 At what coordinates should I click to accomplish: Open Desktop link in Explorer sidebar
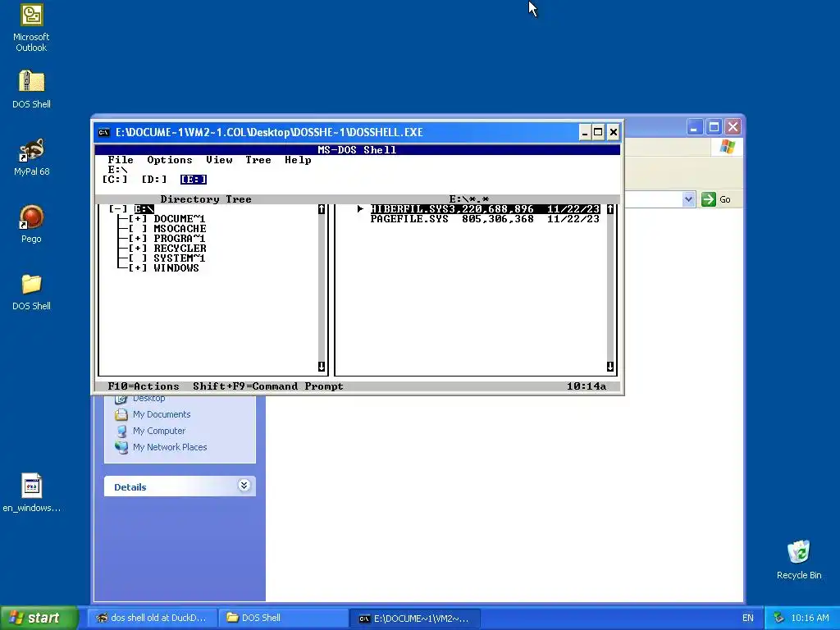click(x=149, y=399)
